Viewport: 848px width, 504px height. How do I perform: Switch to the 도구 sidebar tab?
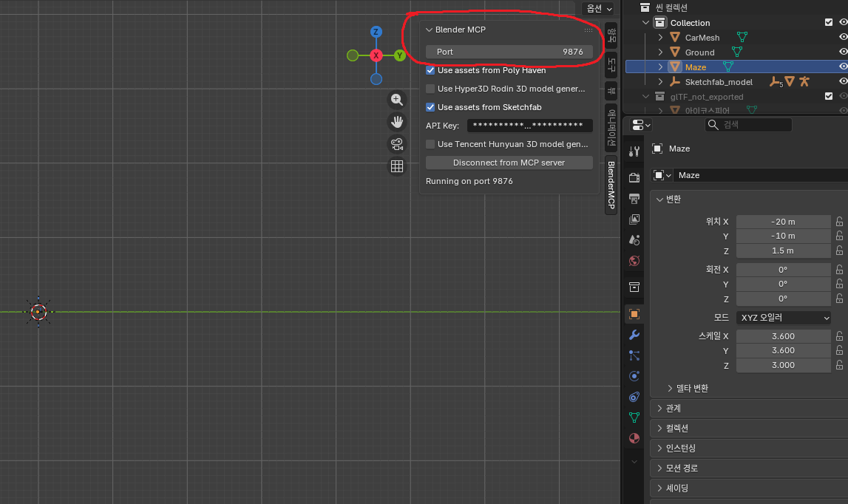coord(611,64)
